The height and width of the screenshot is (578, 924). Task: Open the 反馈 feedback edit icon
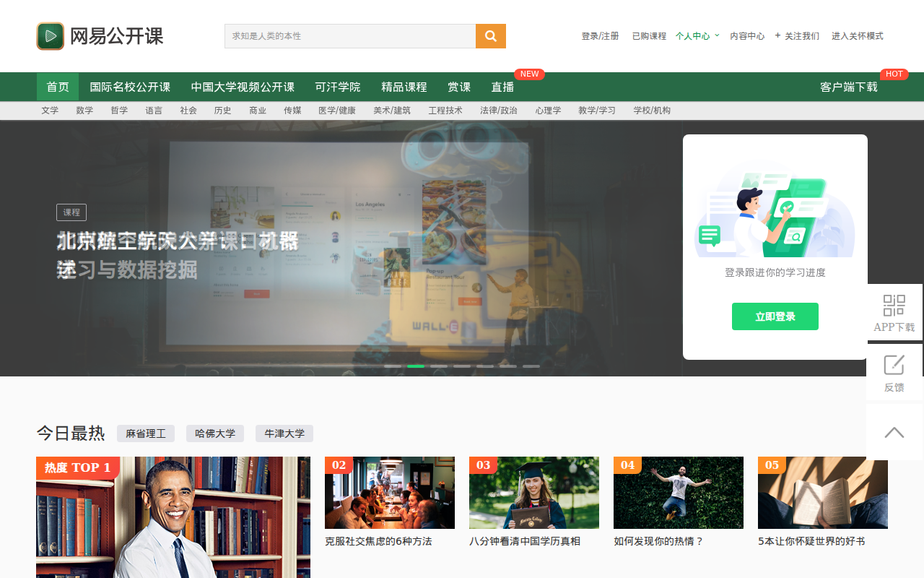[x=894, y=365]
